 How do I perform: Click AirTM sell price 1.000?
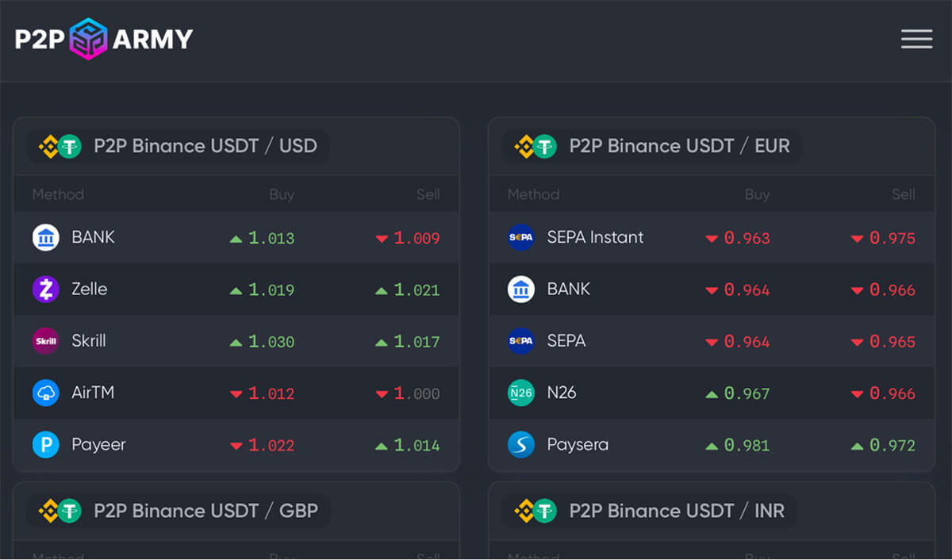point(416,393)
